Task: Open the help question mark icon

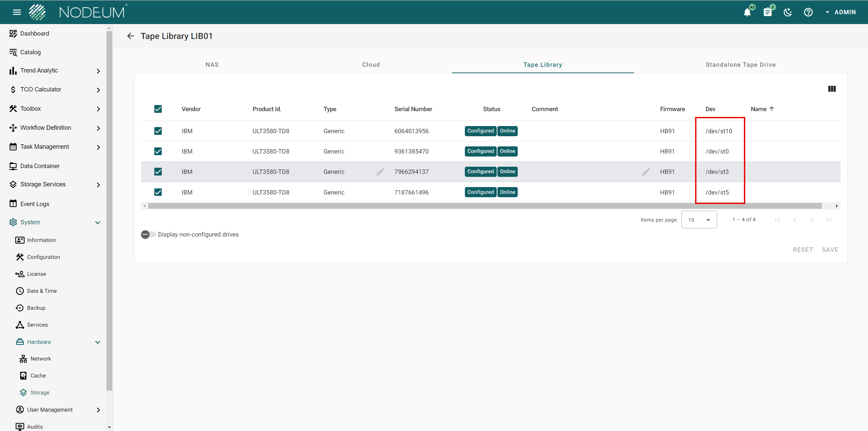Action: click(808, 12)
